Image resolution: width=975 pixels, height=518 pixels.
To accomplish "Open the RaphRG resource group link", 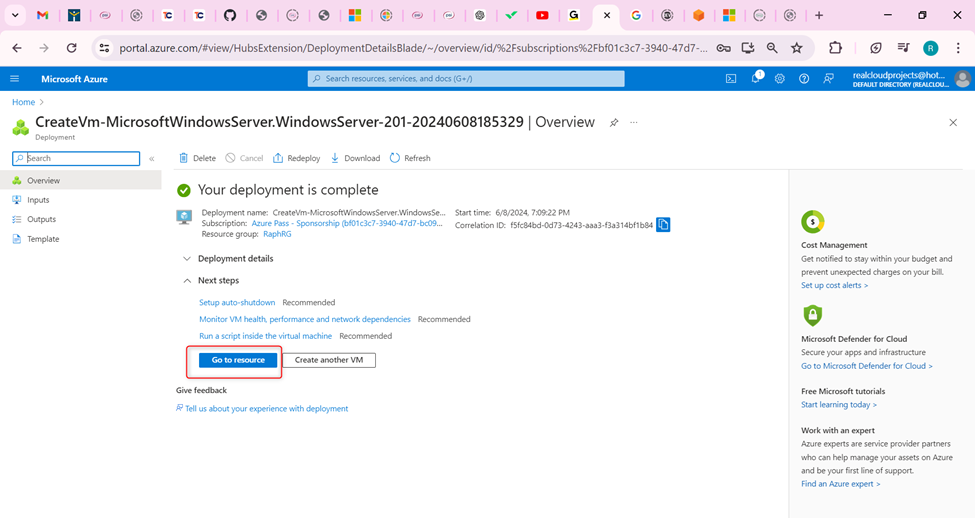I will [x=277, y=234].
